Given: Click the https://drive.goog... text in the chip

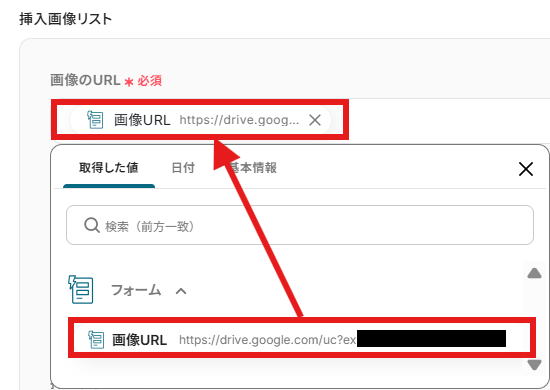Looking at the screenshot, I should coord(239,120).
